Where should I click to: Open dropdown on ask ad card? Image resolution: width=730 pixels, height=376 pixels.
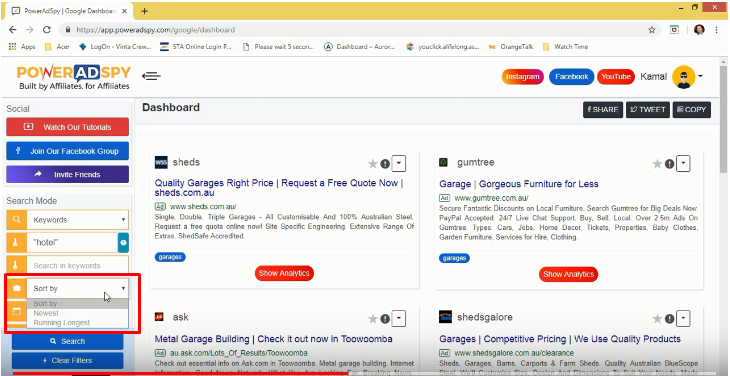[399, 319]
